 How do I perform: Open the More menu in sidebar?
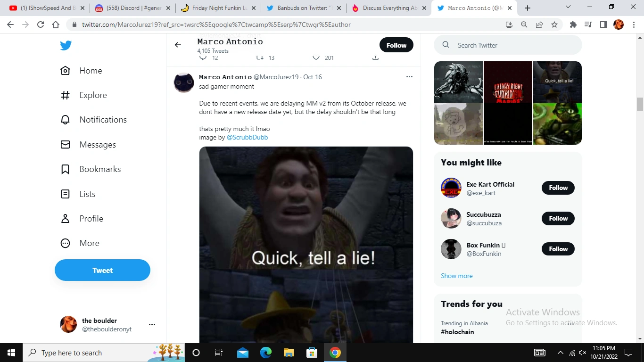[80, 243]
